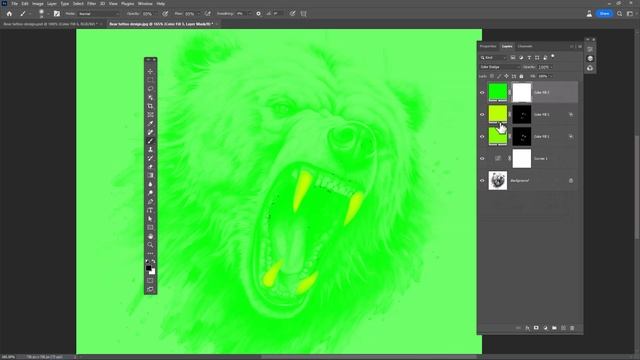Select the Eyedropper tool

coord(150,123)
